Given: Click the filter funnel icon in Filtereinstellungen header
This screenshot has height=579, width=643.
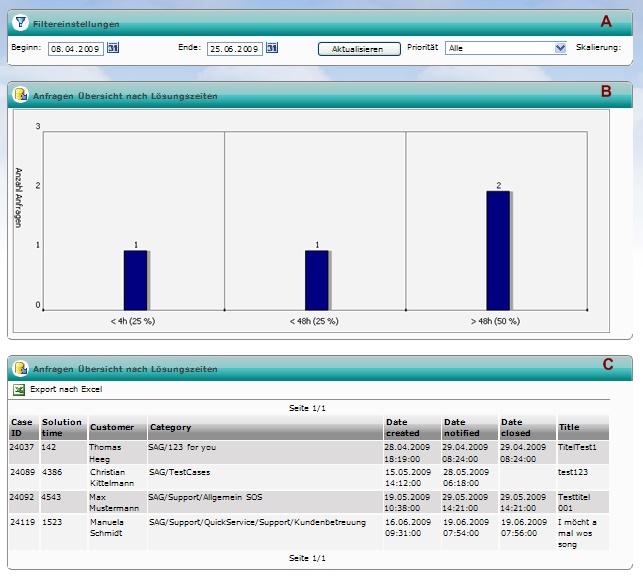Looking at the screenshot, I should point(20,22).
